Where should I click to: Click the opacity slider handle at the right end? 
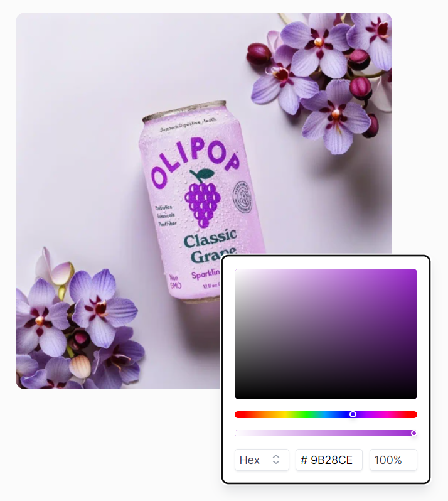pyautogui.click(x=414, y=433)
